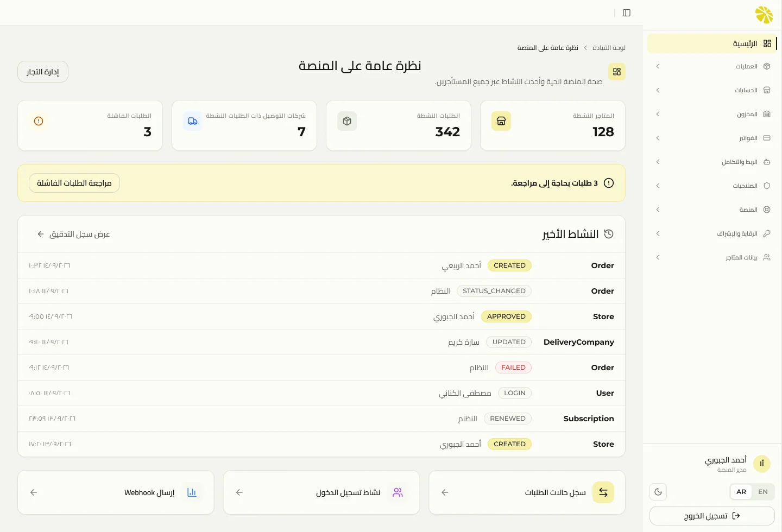Click the store icon next to الحسابات
This screenshot has width=782, height=532.
click(x=767, y=90)
